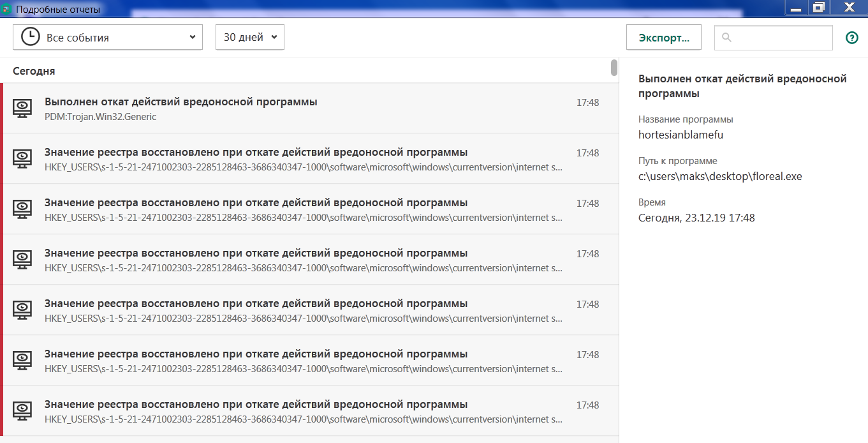Screen dimensions: 868x443
Task: Click the green help question mark icon
Action: tap(851, 38)
